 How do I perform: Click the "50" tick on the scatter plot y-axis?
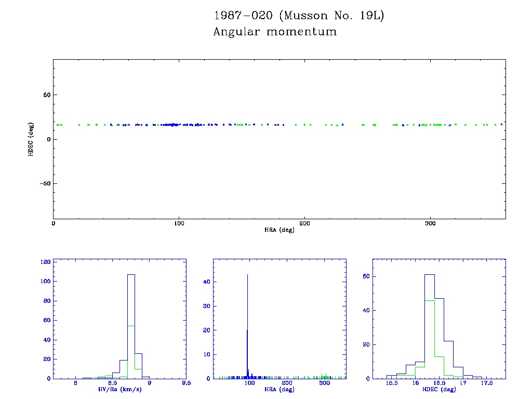[x=47, y=95]
